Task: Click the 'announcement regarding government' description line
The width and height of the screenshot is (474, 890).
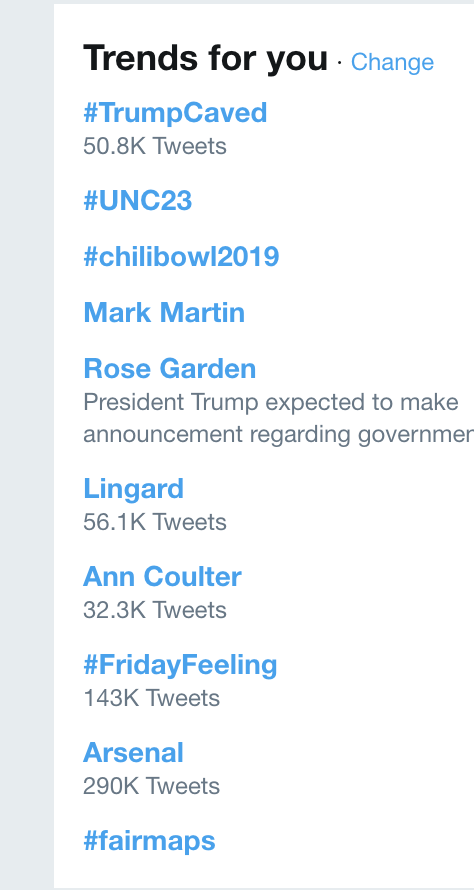Action: pyautogui.click(x=279, y=435)
